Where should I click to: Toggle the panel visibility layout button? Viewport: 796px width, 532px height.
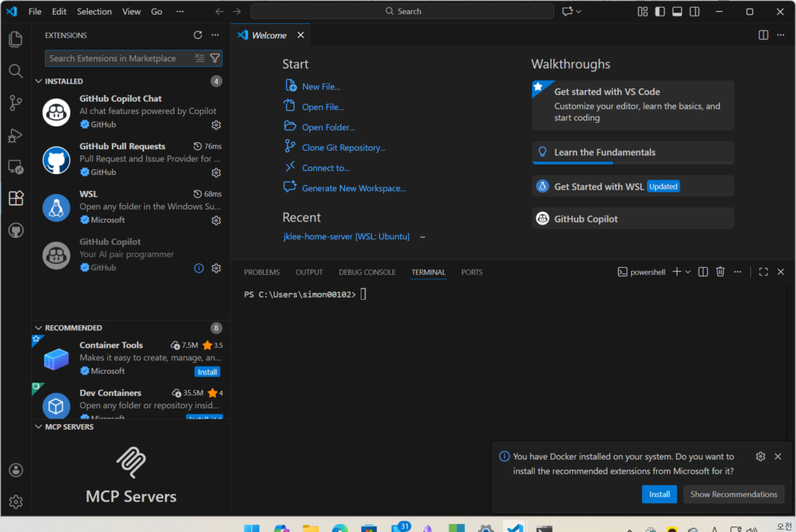point(677,12)
